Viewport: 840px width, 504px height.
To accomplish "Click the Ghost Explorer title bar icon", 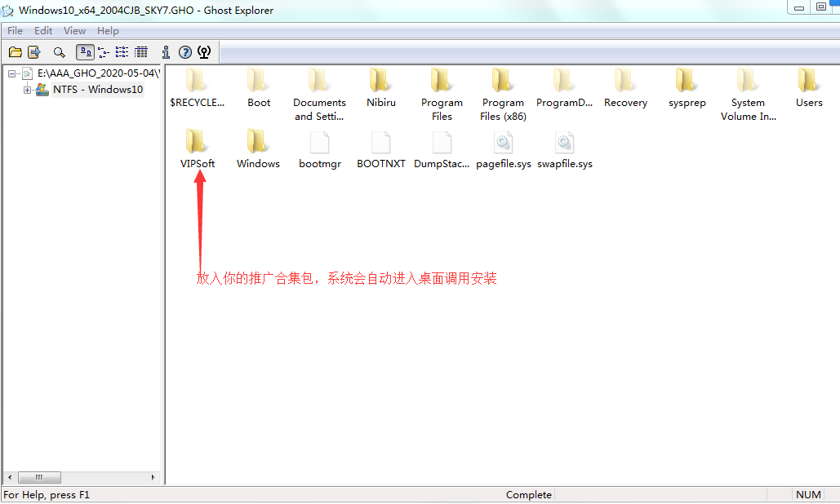I will (8, 10).
